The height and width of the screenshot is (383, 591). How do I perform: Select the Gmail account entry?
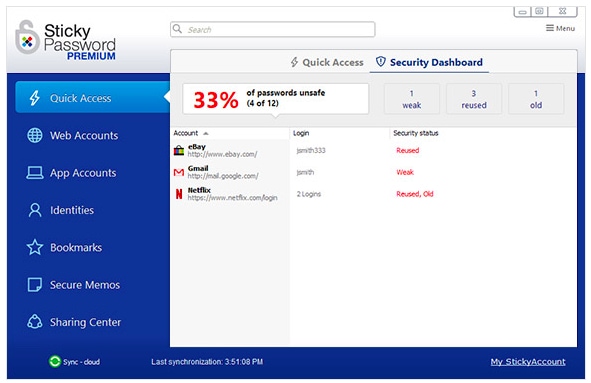[x=373, y=172]
